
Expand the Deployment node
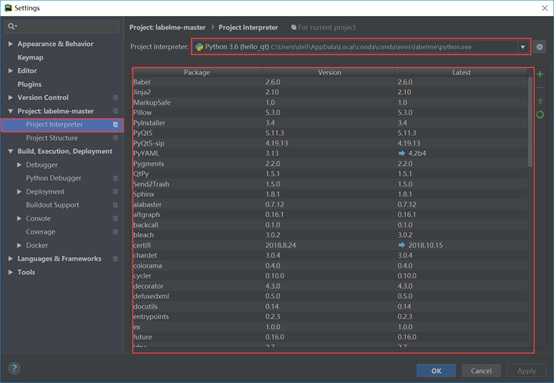click(x=19, y=192)
